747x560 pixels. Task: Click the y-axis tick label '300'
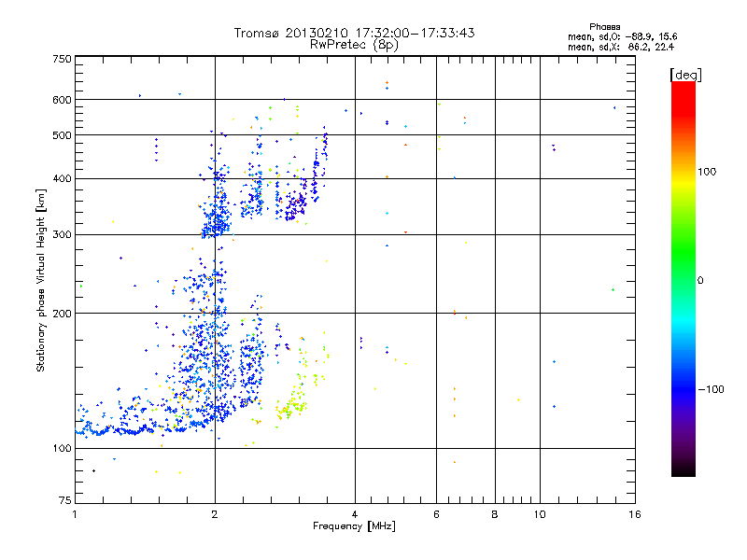pyautogui.click(x=62, y=234)
